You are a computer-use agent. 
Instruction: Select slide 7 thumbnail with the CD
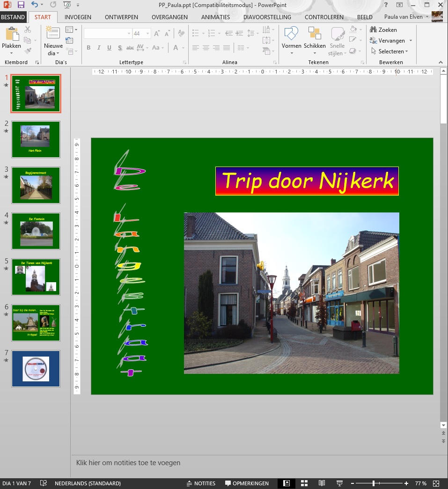(36, 369)
